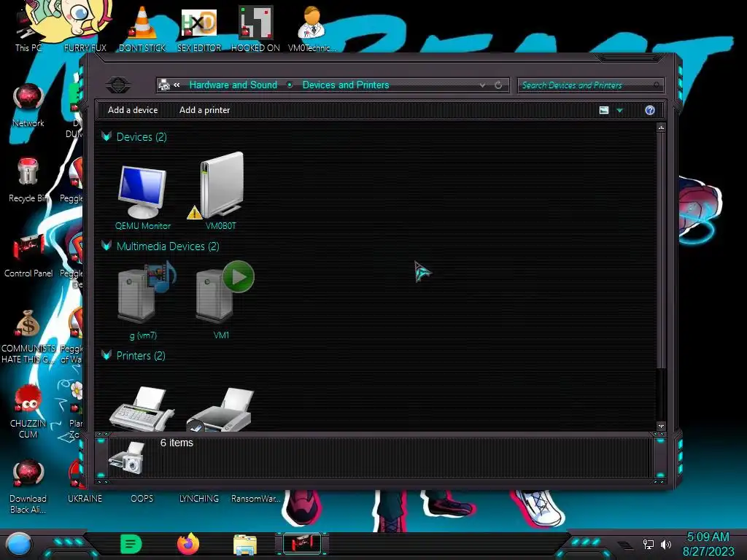Image resolution: width=747 pixels, height=560 pixels.
Task: Open DONT STICK VLC desktop icon
Action: (142, 28)
